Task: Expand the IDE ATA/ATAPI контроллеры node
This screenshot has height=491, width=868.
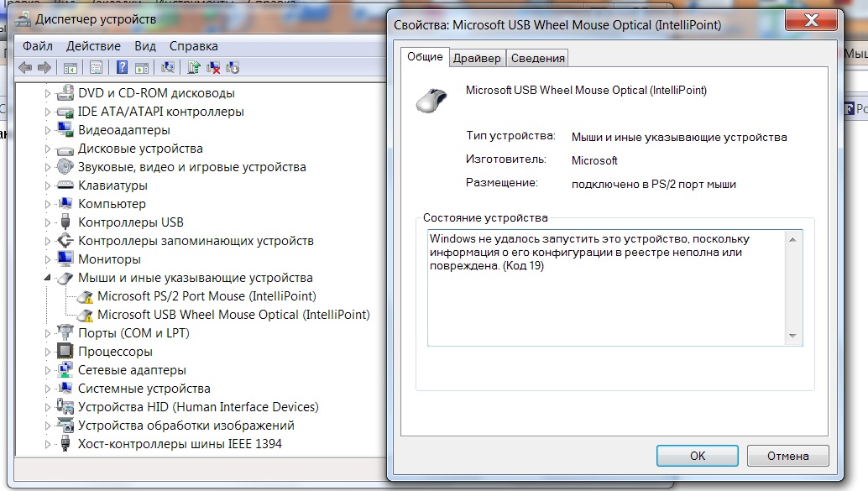Action: (48, 112)
